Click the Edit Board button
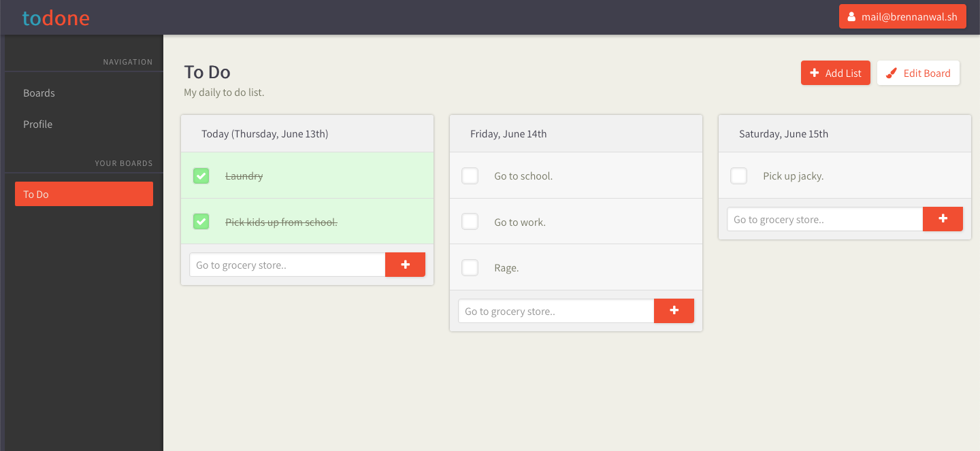The image size is (980, 451). [918, 73]
